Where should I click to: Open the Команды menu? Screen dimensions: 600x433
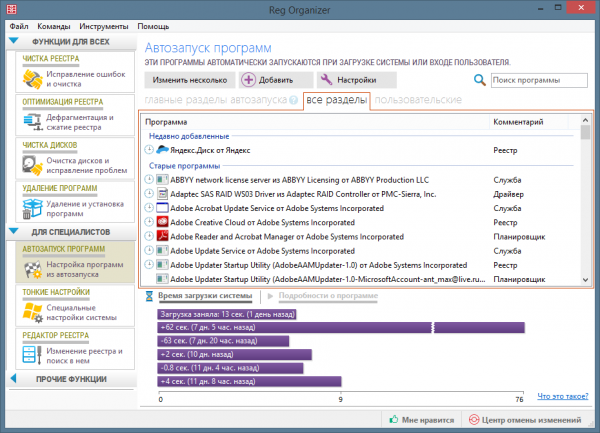[x=54, y=26]
